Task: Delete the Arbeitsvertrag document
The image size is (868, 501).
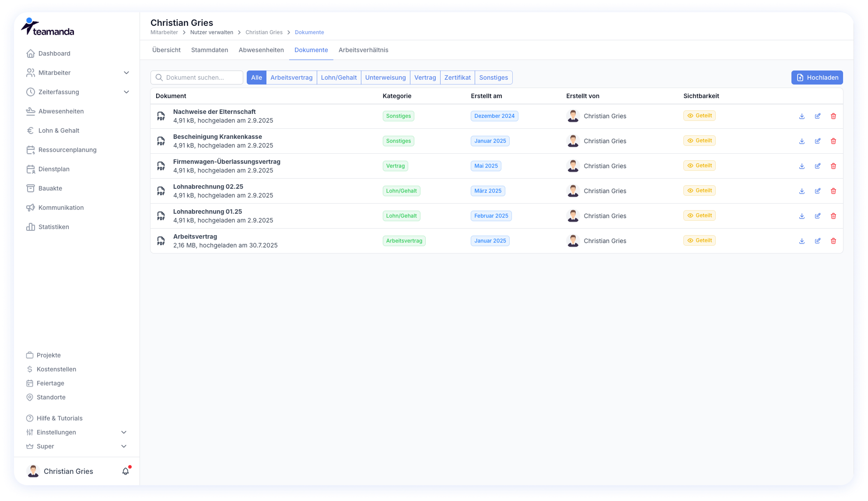Action: 833,241
